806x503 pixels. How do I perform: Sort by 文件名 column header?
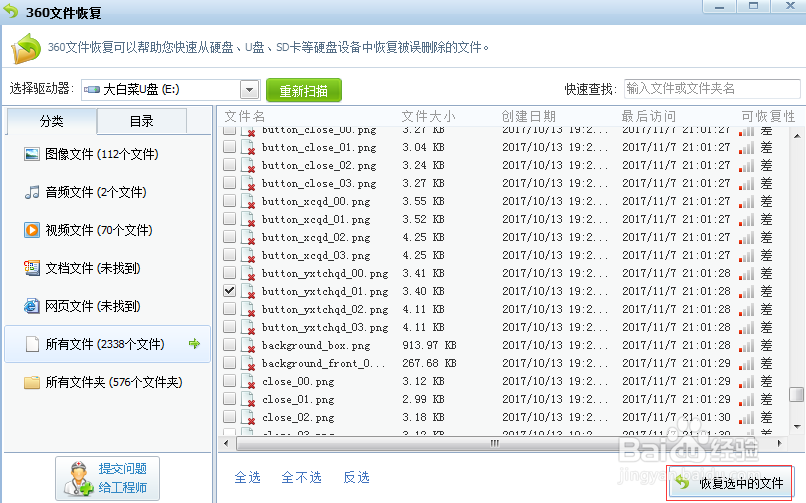coord(245,116)
